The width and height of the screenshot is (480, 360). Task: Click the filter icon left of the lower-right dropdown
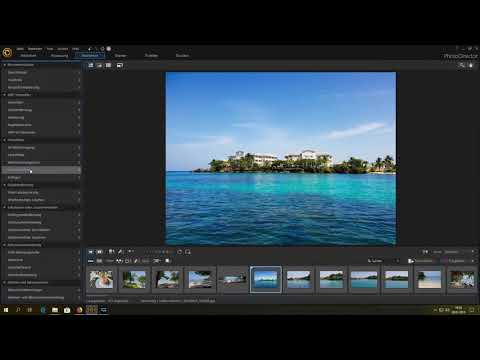411,261
